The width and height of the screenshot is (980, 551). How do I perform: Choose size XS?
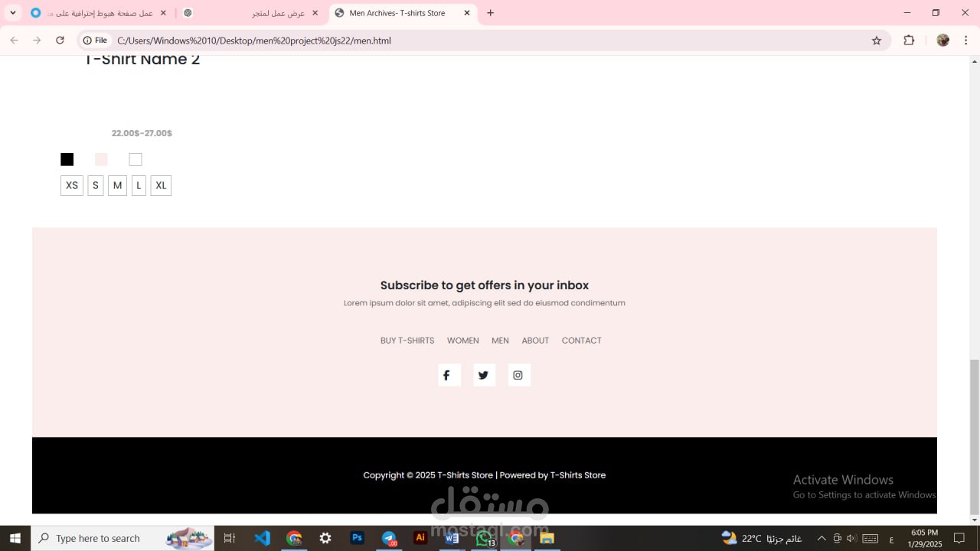click(x=72, y=185)
